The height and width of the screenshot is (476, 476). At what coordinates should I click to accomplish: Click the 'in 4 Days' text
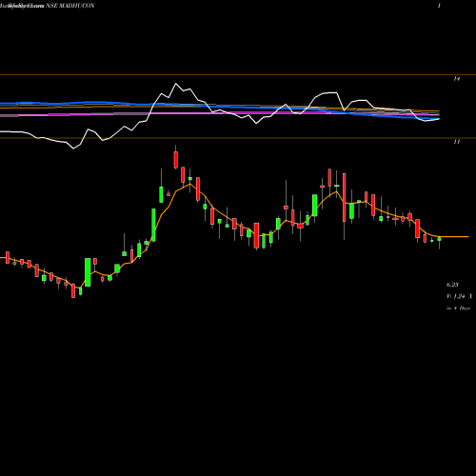[x=458, y=308]
